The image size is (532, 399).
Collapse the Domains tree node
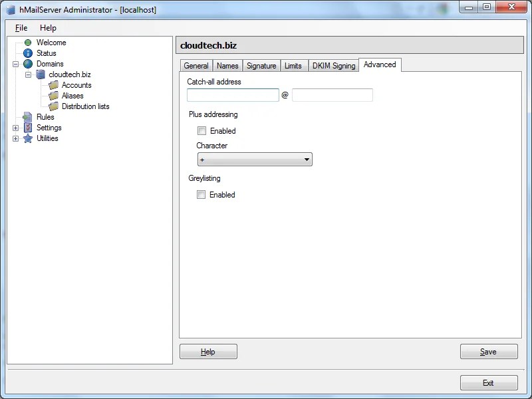15,64
